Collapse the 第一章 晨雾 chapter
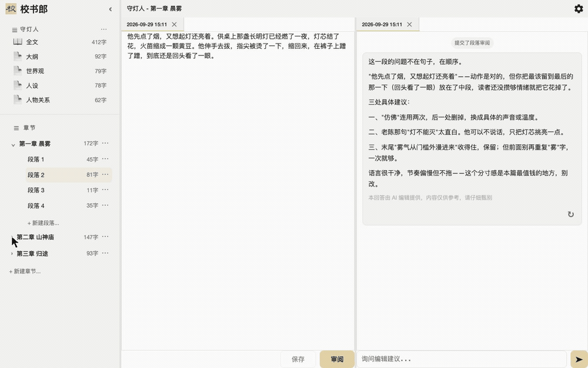 13,144
